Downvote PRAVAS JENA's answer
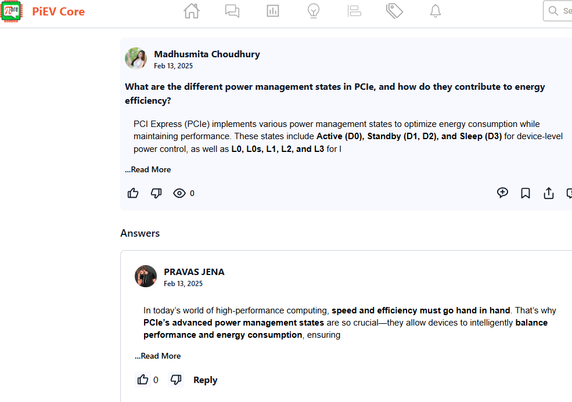572x402 pixels. click(176, 380)
